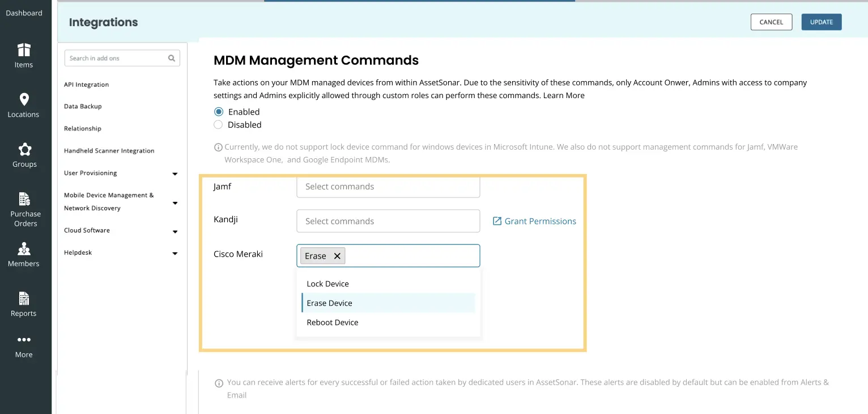Open the API Integration add-on page
The image size is (868, 414).
[86, 84]
